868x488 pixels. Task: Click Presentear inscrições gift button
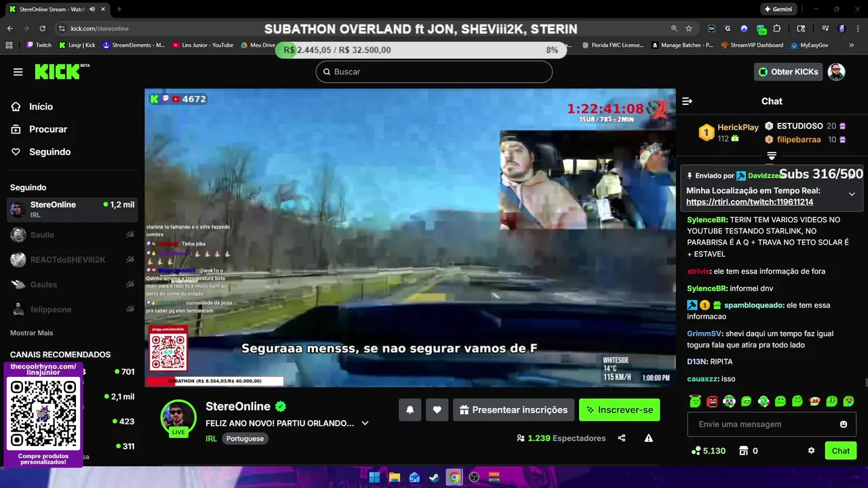tap(513, 409)
